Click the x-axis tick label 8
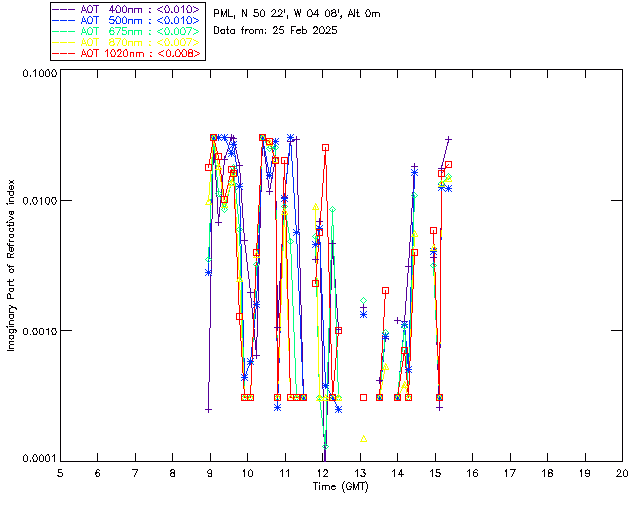 click(x=173, y=473)
